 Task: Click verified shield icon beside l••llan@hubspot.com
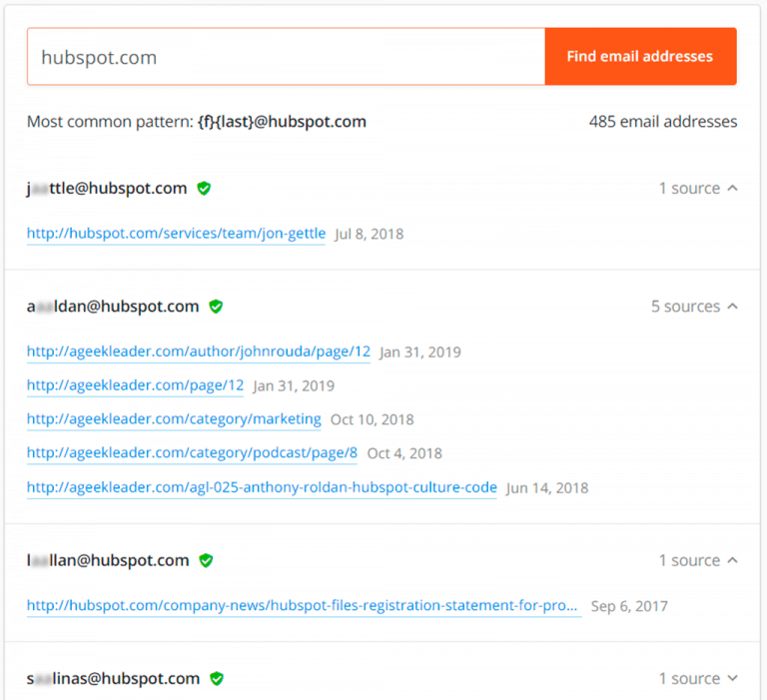click(x=206, y=560)
